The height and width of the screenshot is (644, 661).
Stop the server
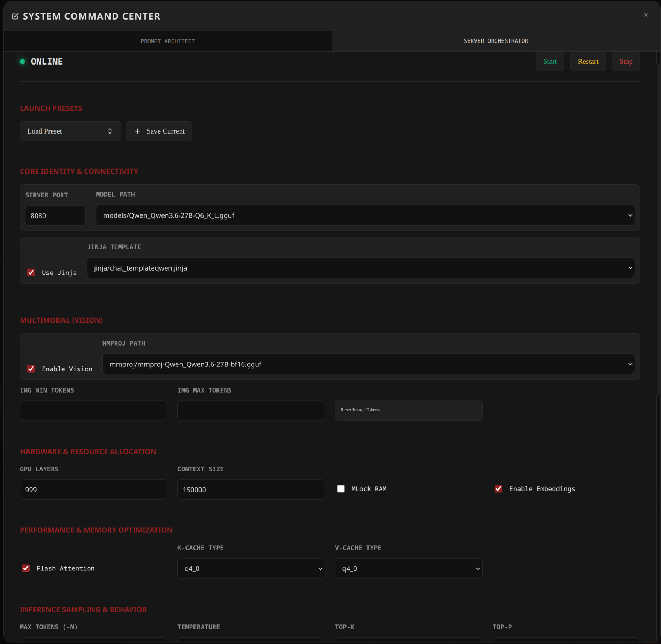pos(625,62)
